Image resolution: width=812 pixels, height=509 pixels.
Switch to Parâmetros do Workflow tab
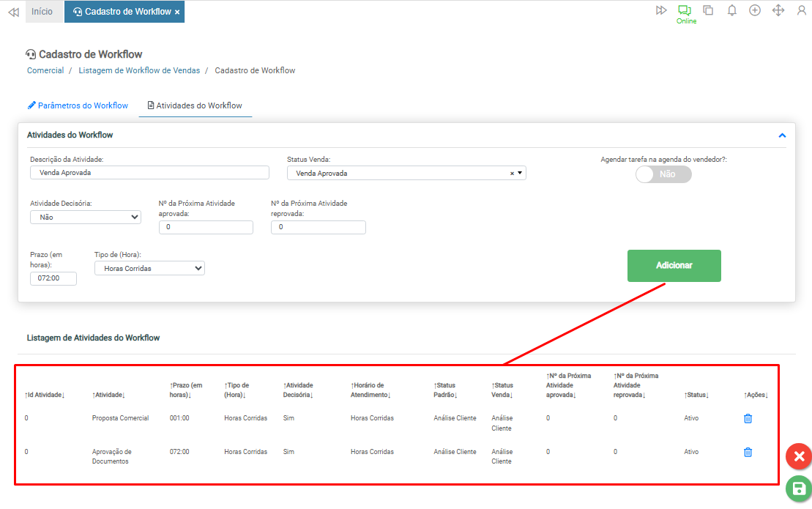78,105
